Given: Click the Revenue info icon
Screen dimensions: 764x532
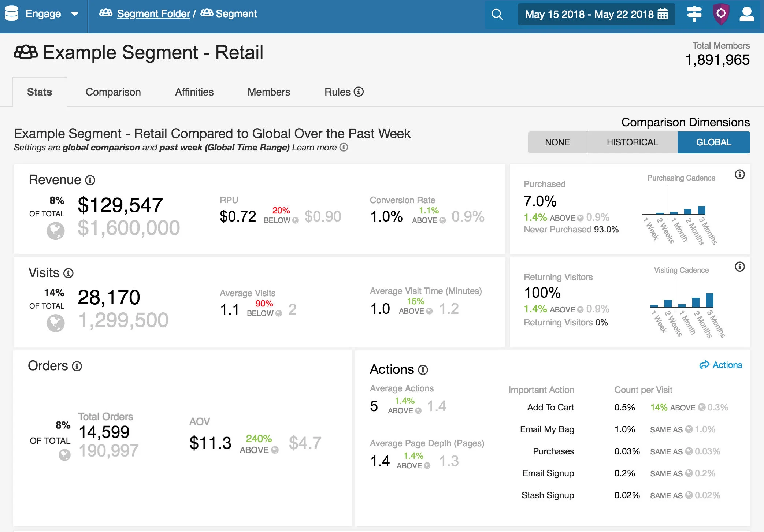Looking at the screenshot, I should pyautogui.click(x=90, y=180).
